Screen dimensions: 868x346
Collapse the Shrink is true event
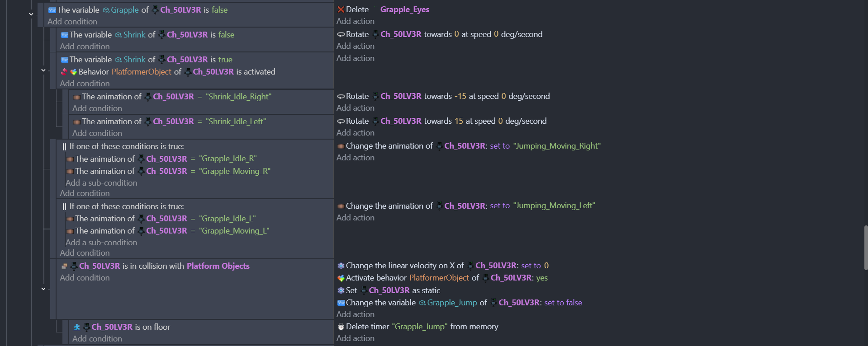[x=43, y=70]
